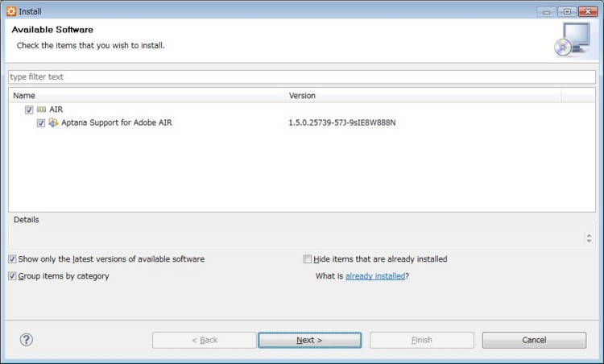This screenshot has height=364, width=604.
Task: Click the help question mark icon
Action: pyautogui.click(x=27, y=340)
